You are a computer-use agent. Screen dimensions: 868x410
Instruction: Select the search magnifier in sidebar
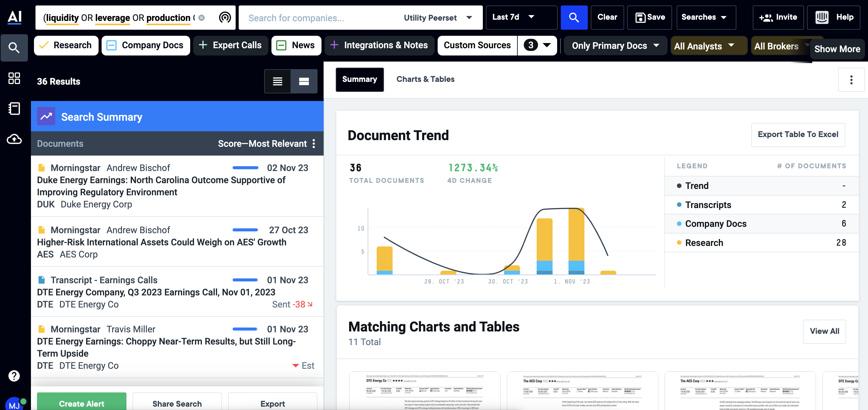coord(14,48)
